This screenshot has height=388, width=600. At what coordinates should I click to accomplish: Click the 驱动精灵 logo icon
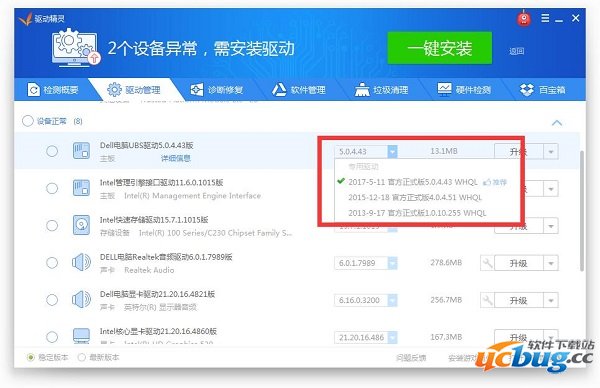pos(25,18)
